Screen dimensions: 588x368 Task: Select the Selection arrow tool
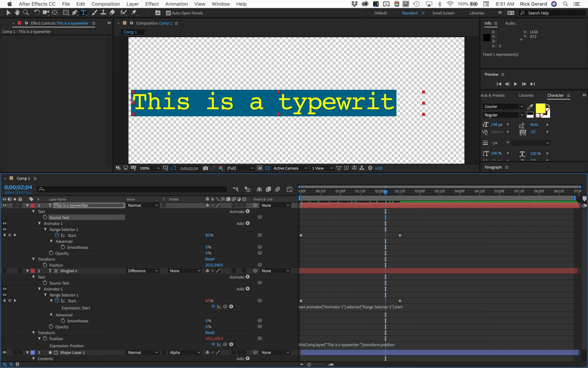8,13
